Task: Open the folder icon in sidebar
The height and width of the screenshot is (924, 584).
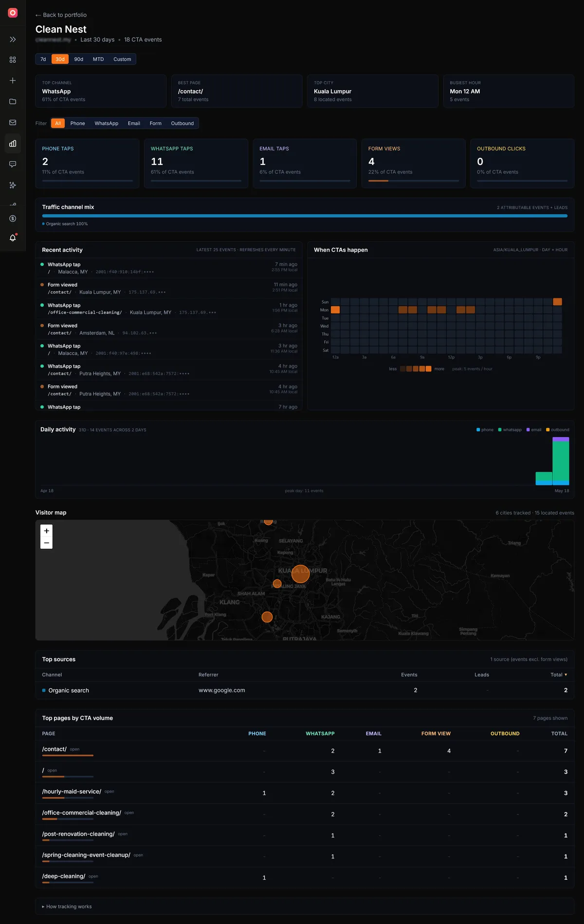Action: click(13, 101)
